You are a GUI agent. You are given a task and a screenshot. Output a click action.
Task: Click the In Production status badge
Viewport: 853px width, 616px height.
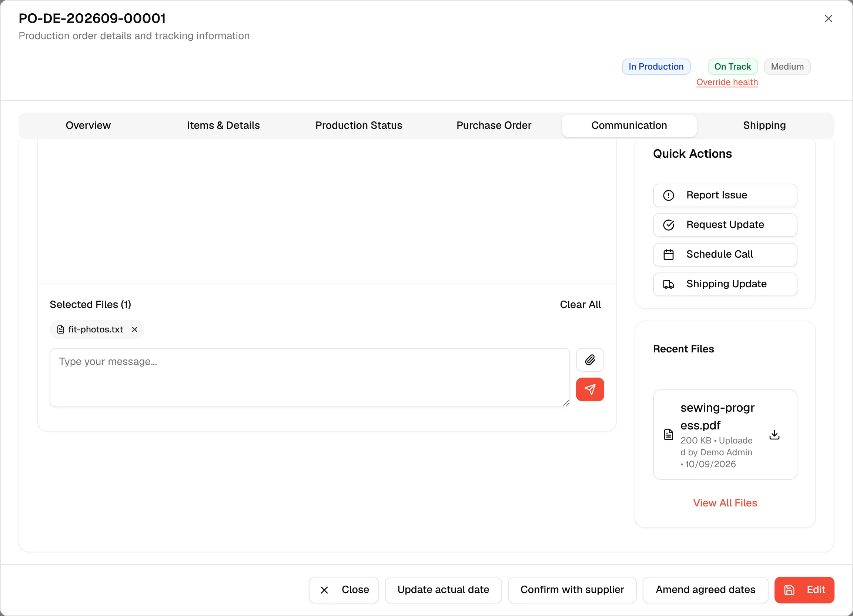pos(656,67)
